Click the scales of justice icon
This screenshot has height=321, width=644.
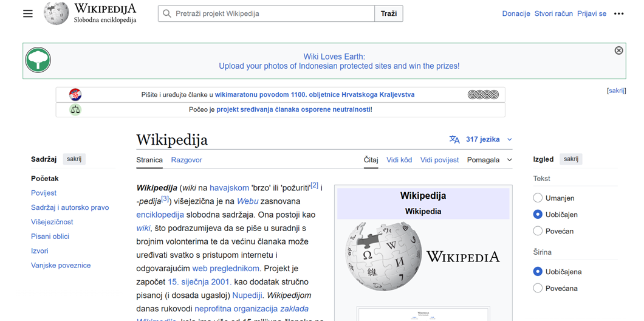click(x=75, y=109)
